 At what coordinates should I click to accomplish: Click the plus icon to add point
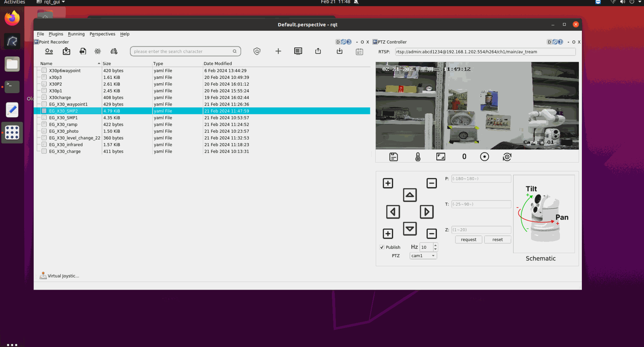(x=278, y=52)
